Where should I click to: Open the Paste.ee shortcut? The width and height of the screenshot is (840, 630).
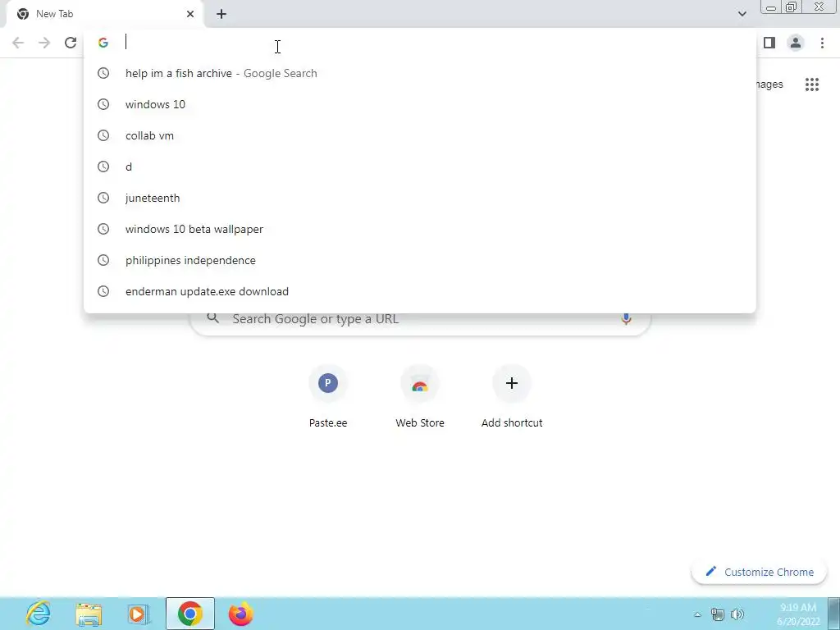pyautogui.click(x=328, y=397)
